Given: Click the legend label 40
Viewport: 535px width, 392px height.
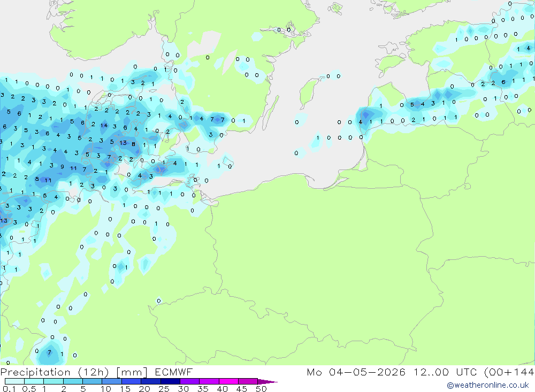Looking at the screenshot, I should (223, 389).
